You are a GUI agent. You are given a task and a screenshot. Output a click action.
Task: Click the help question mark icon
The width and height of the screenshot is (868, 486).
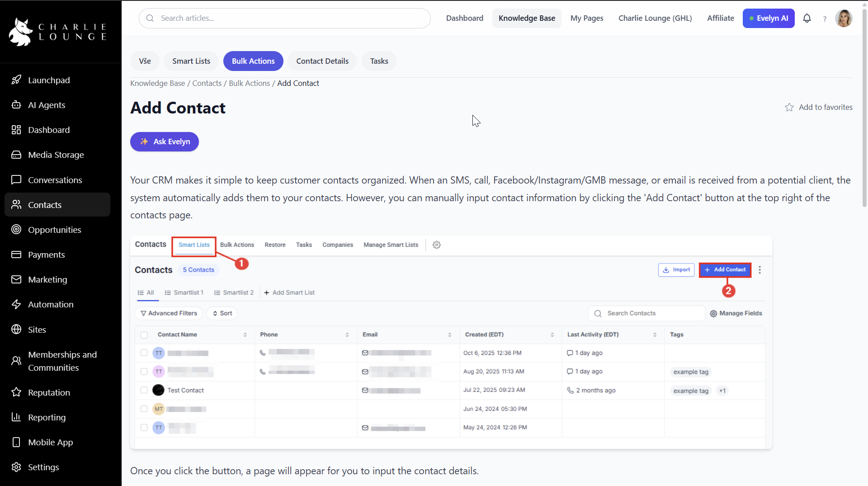pyautogui.click(x=825, y=19)
